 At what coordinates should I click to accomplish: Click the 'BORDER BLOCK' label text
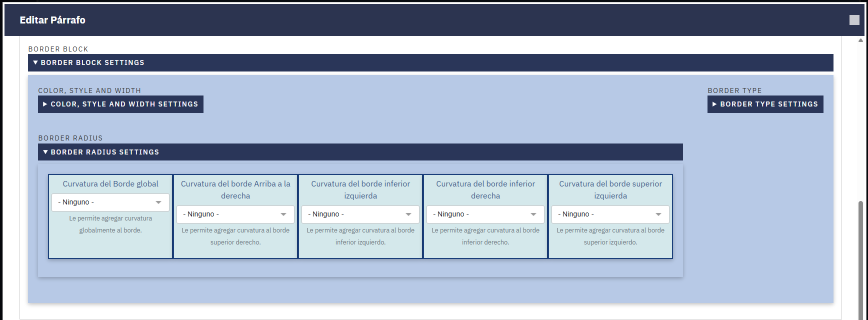(58, 49)
